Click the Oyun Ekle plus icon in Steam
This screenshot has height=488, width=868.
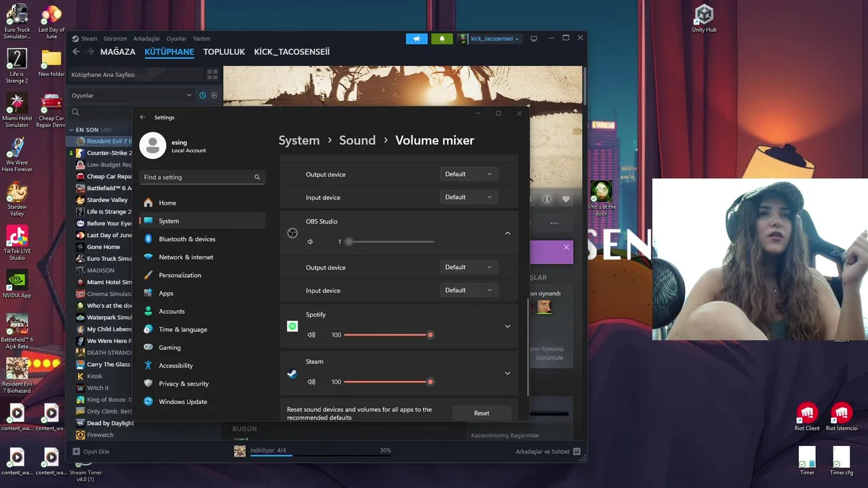pos(76,451)
